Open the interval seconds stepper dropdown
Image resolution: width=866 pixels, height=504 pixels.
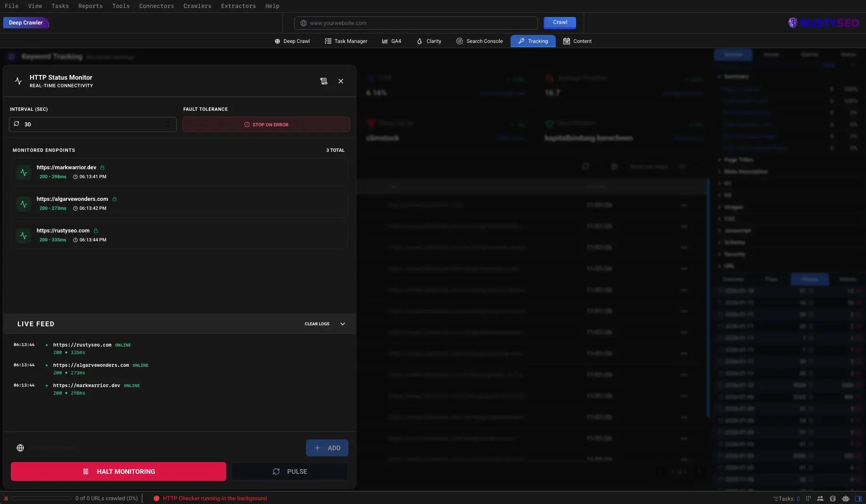(168, 124)
